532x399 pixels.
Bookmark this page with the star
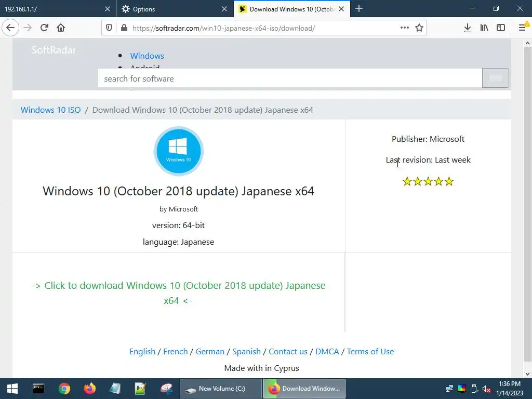[419, 28]
